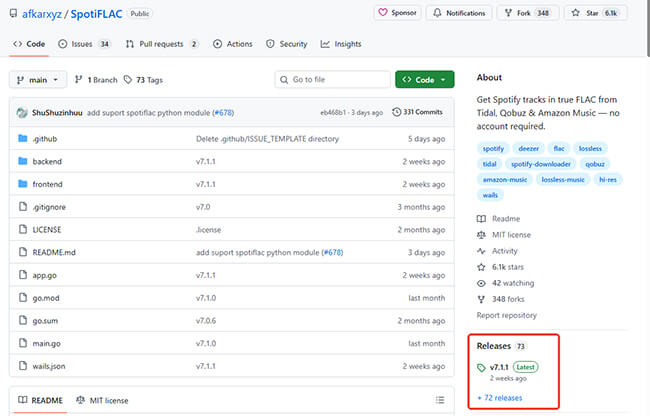Open #678 link in README.md row

pos(333,252)
